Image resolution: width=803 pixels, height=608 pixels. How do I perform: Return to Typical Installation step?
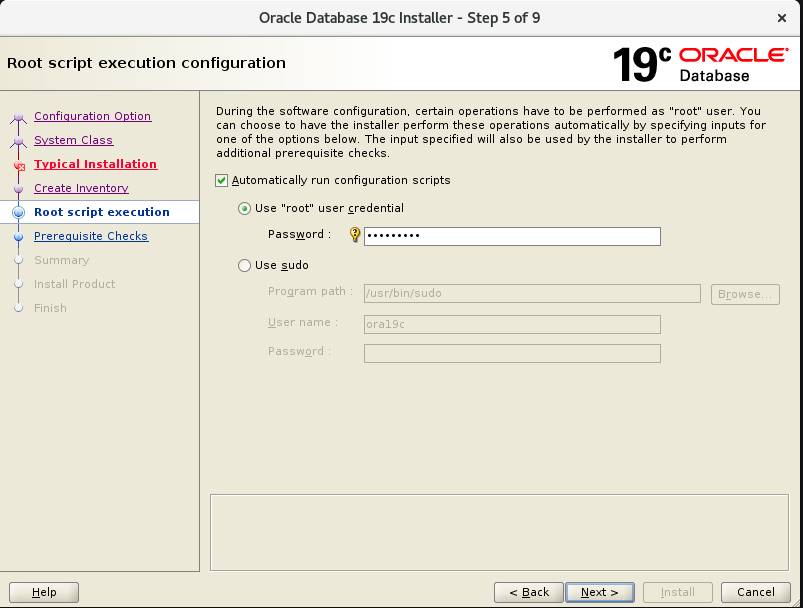coord(96,164)
